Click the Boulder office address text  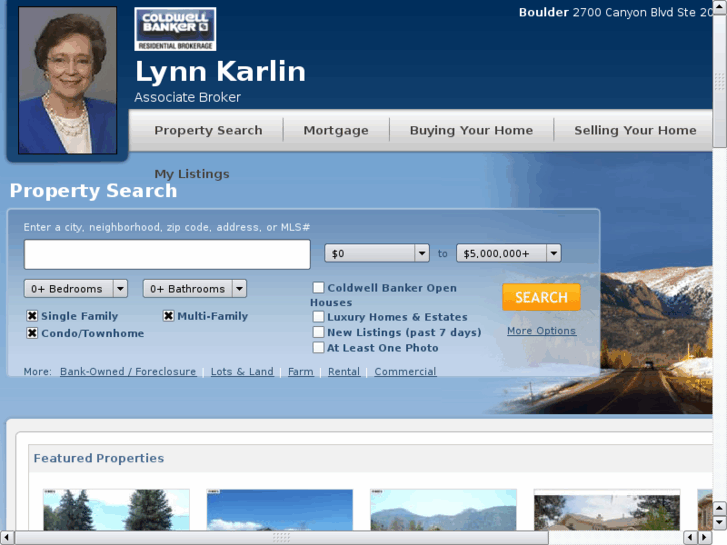click(x=615, y=13)
